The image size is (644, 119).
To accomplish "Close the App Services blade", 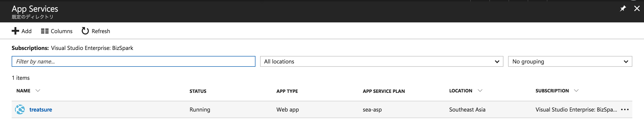I will tap(637, 8).
